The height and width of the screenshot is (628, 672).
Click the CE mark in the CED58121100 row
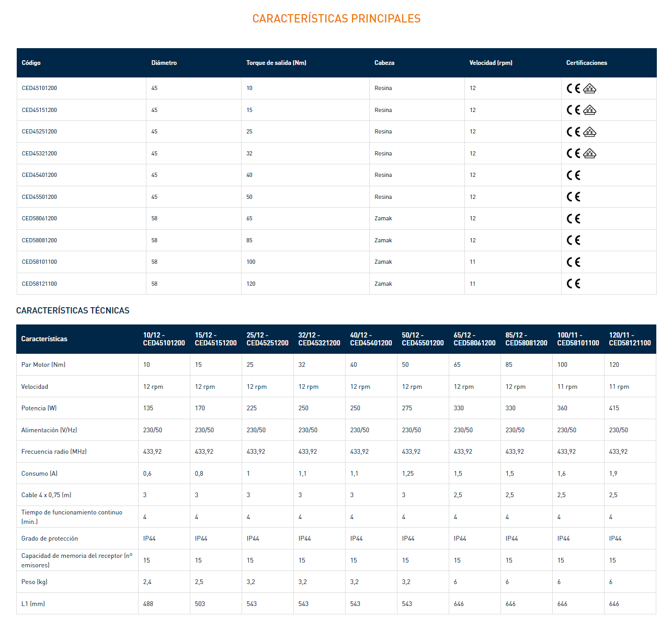[573, 284]
